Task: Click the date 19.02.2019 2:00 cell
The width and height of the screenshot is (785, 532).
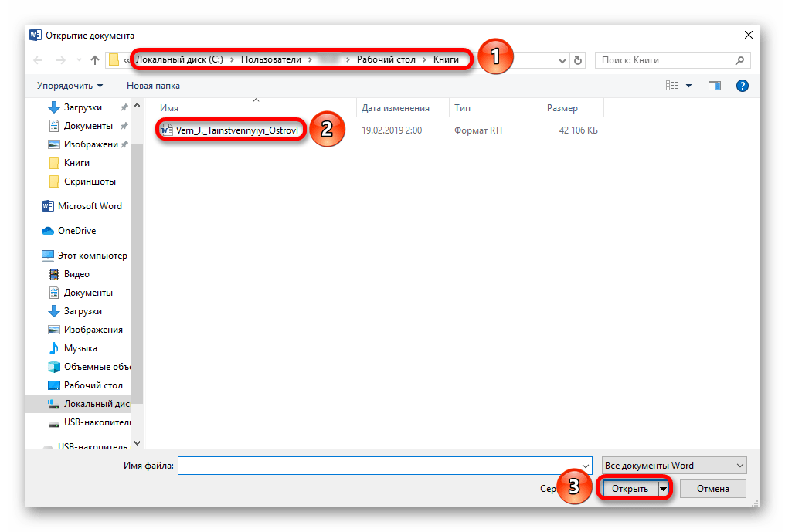Action: pyautogui.click(x=392, y=130)
